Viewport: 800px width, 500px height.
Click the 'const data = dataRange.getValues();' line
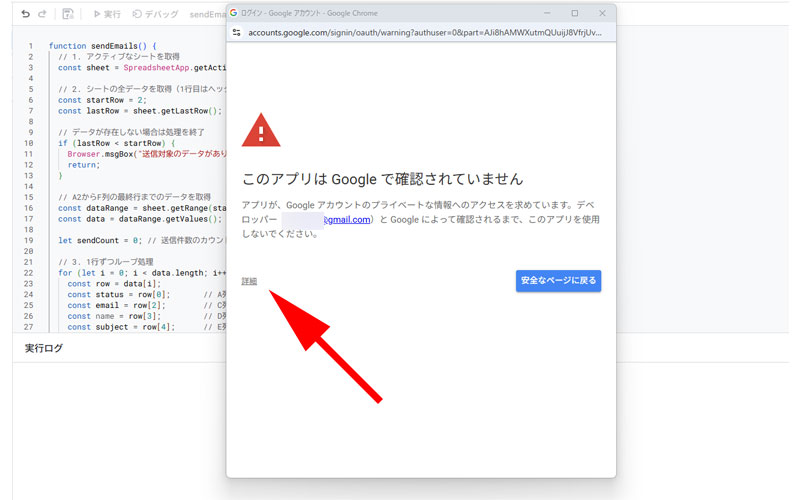140,219
